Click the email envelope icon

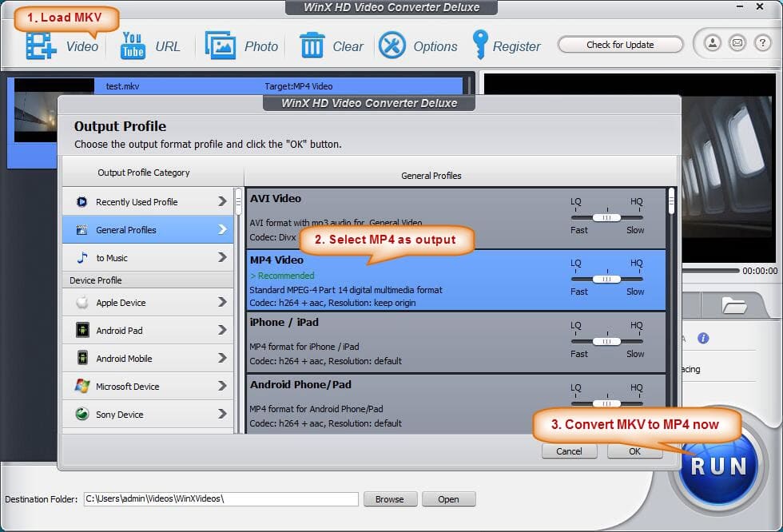(737, 43)
